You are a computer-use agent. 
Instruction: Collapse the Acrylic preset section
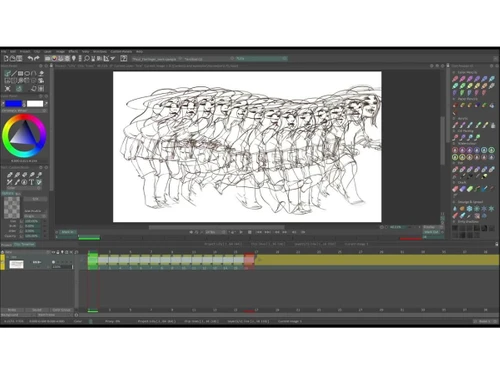pyautogui.click(x=454, y=119)
